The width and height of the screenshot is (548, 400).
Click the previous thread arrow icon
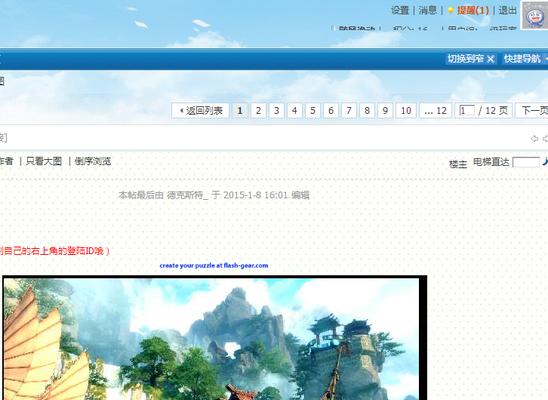tap(534, 139)
